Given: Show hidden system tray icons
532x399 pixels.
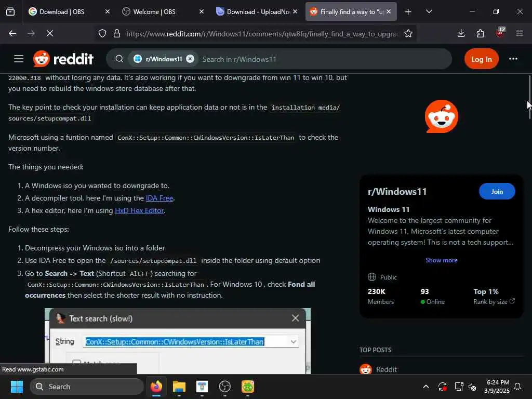Looking at the screenshot, I should [426, 387].
